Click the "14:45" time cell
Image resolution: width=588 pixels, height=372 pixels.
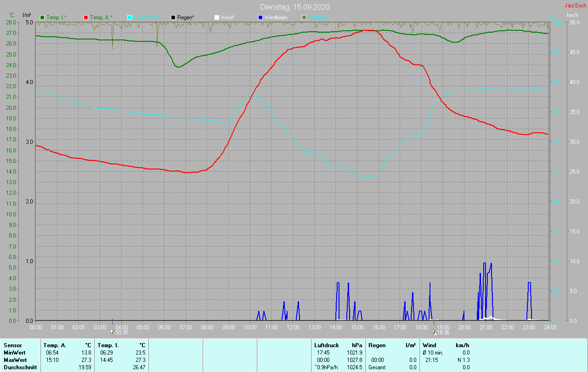click(107, 360)
